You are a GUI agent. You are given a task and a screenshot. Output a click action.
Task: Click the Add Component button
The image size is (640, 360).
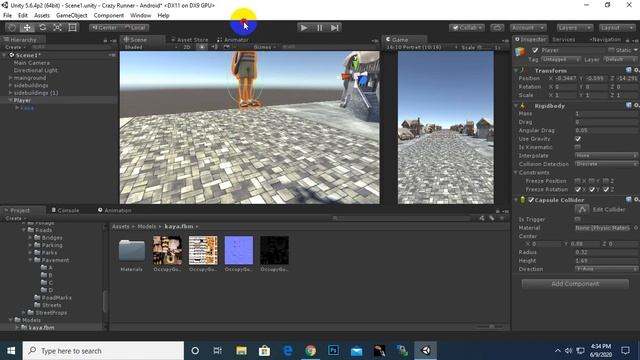coord(575,284)
